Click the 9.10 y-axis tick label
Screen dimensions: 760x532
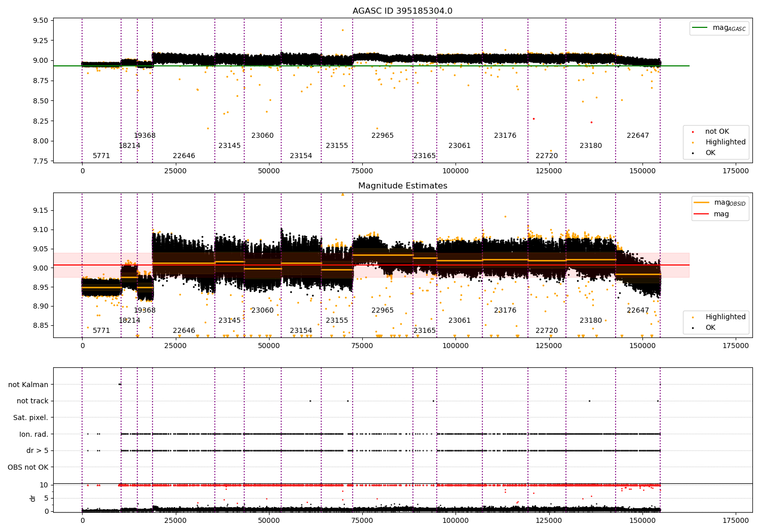click(x=41, y=230)
